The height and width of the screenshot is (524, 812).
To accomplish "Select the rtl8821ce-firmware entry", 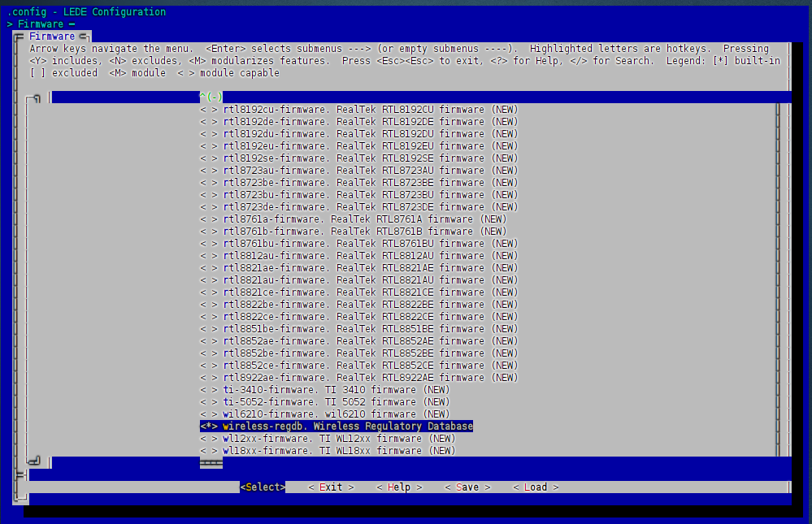I will [359, 292].
